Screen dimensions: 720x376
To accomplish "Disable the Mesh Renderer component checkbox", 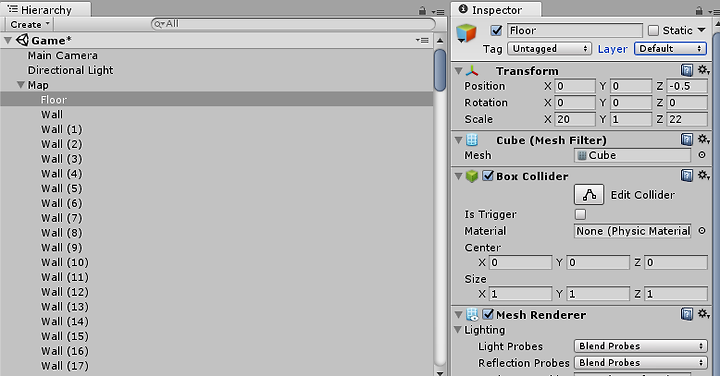I will click(488, 314).
